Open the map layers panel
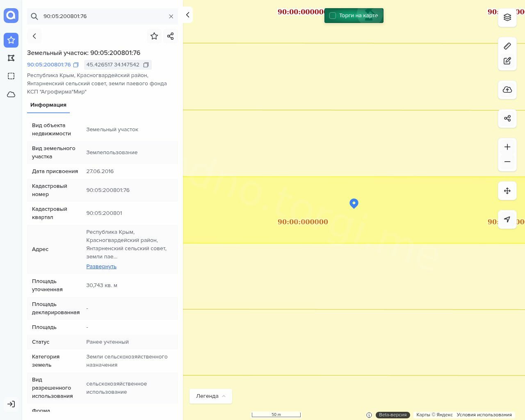Viewport: 525px width, 420px height. click(x=507, y=17)
